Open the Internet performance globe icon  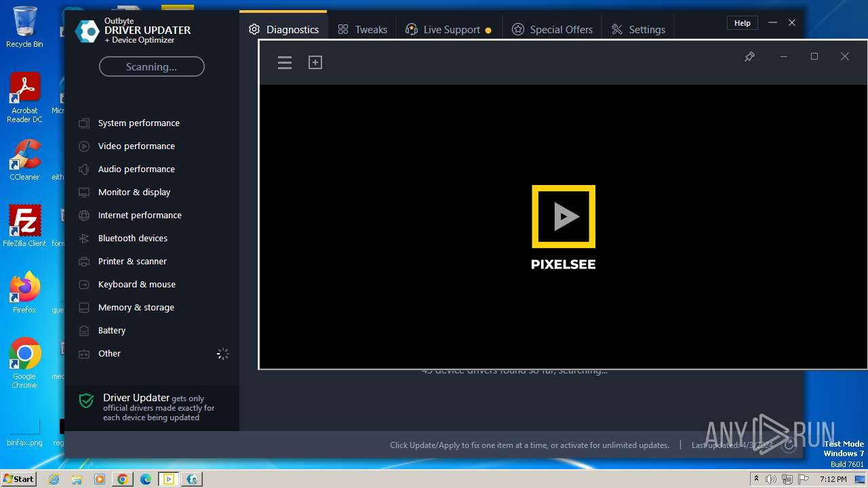tap(84, 216)
